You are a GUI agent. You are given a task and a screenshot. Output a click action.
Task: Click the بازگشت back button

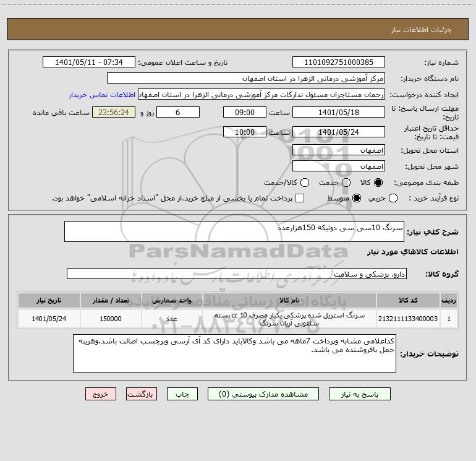pos(142,394)
